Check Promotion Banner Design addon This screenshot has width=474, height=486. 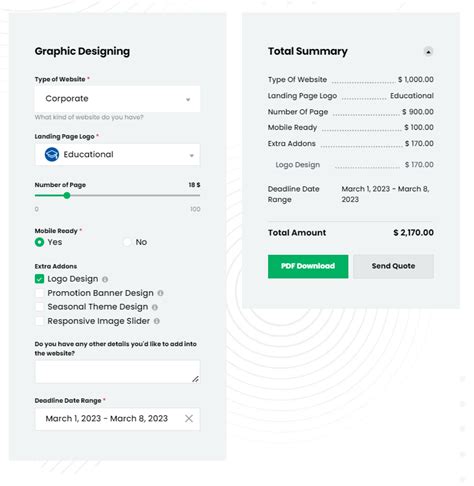tap(39, 293)
